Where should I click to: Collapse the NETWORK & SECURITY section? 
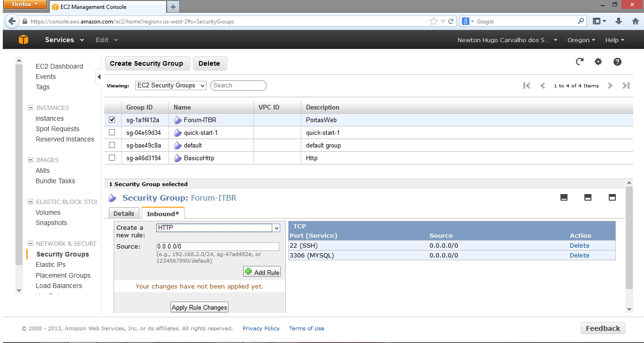31,244
